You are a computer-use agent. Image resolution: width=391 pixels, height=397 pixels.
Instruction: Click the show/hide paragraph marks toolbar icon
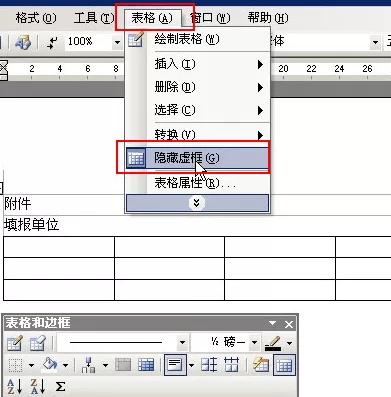52,42
